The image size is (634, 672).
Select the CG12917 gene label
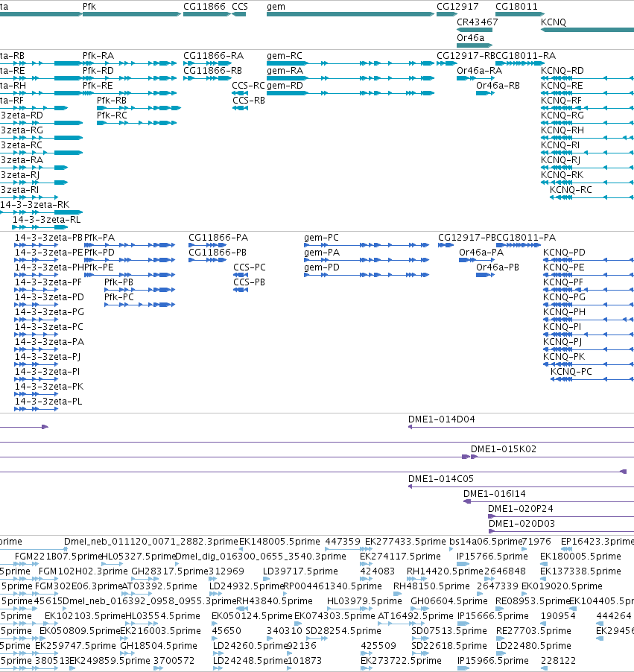457,7
